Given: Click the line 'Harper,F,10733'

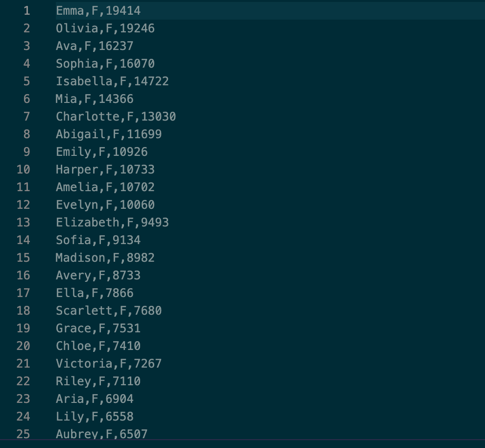Looking at the screenshot, I should (105, 170).
